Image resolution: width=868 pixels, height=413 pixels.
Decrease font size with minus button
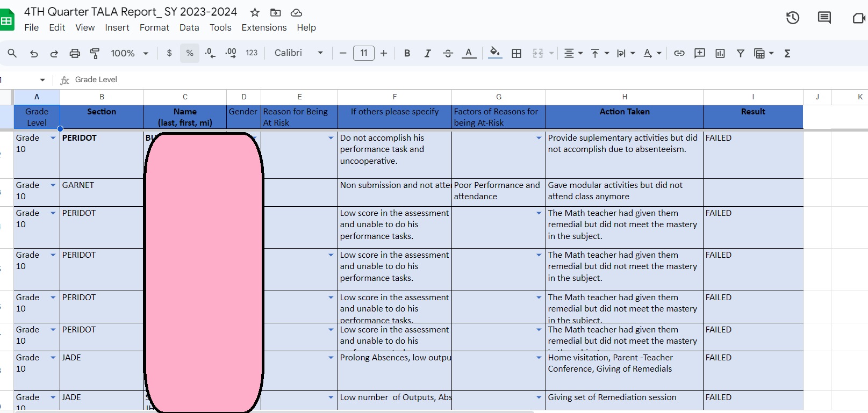tap(343, 53)
